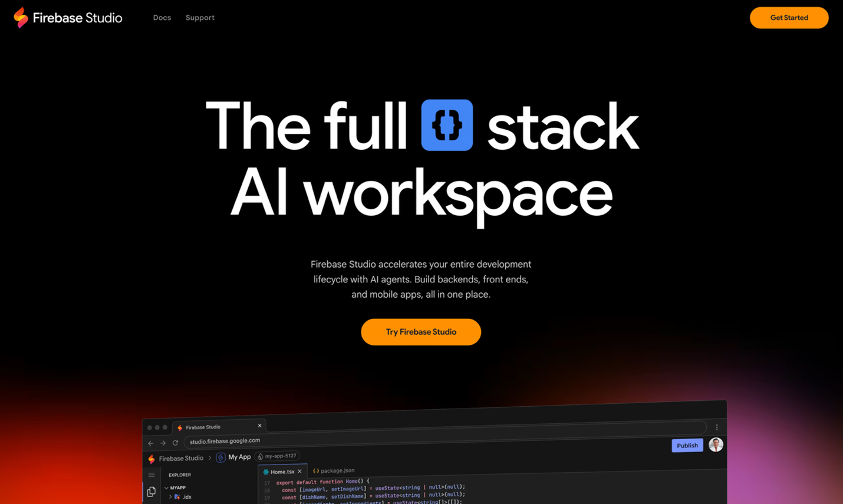Select the Firebase Studio browser tab in preview

(218, 427)
